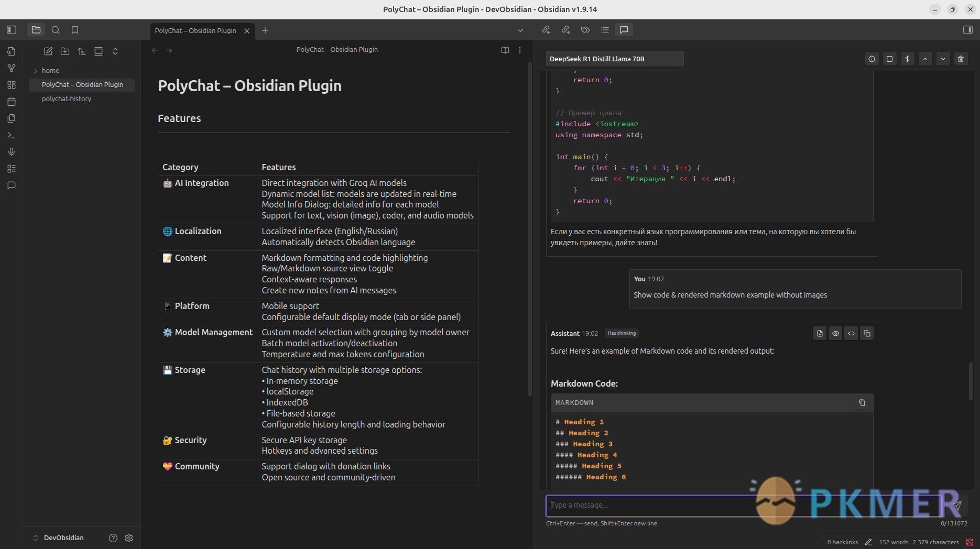Toggle rendered view with the eye icon
The image size is (980, 549).
[836, 334]
